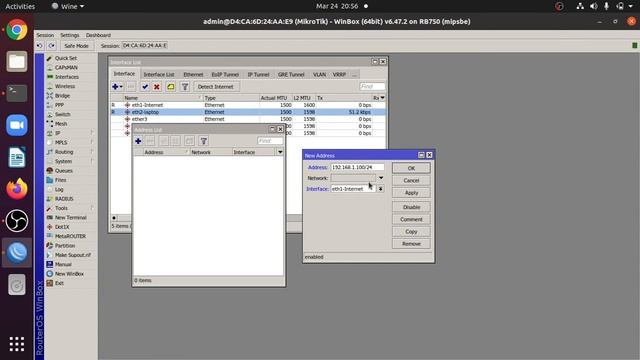This screenshot has height=360, width=640.
Task: Switch to Ethernet tab
Action: click(x=193, y=75)
